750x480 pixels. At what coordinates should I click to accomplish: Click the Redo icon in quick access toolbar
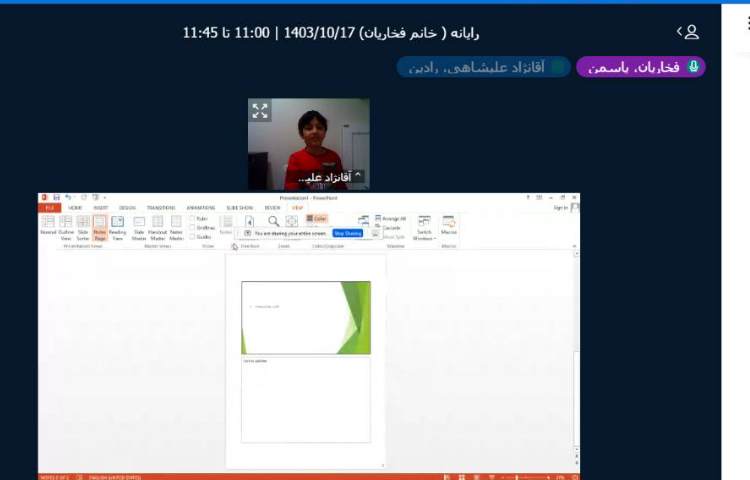[84, 197]
